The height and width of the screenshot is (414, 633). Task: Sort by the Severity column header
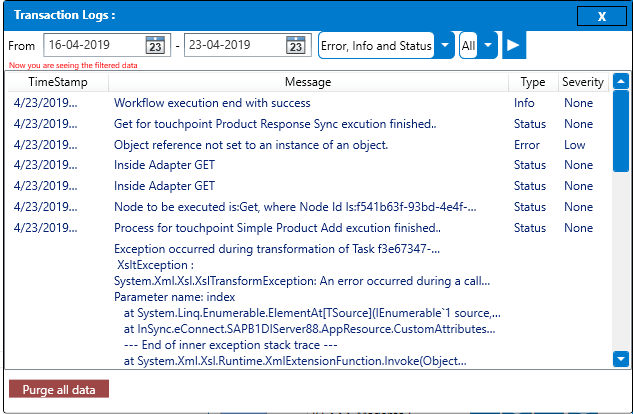point(583,82)
